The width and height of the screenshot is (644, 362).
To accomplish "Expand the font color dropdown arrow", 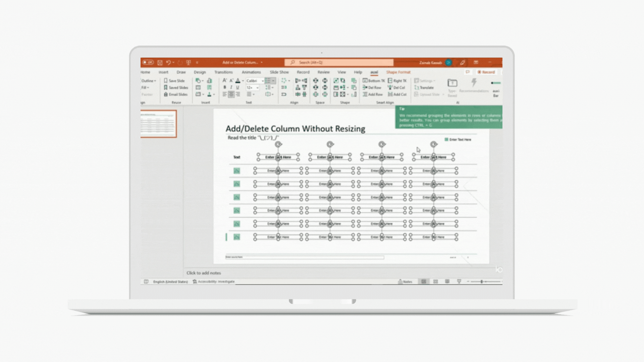I will coord(243,81).
